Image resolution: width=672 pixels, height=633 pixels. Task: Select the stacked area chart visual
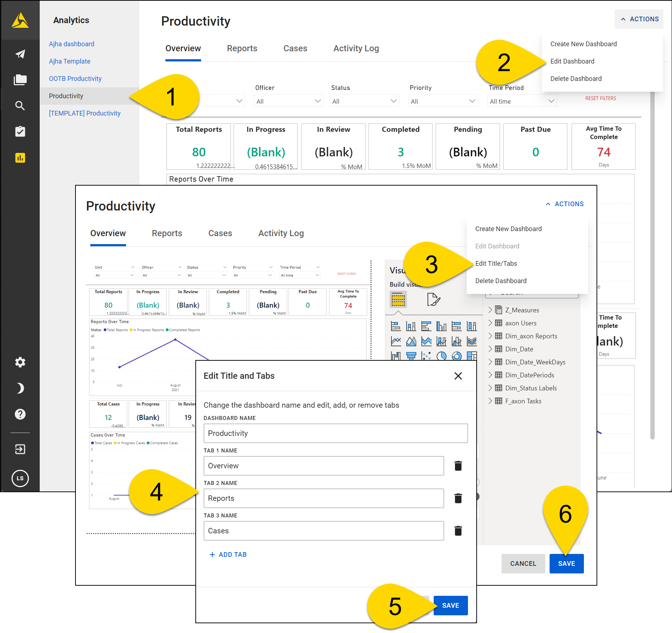[426, 342]
